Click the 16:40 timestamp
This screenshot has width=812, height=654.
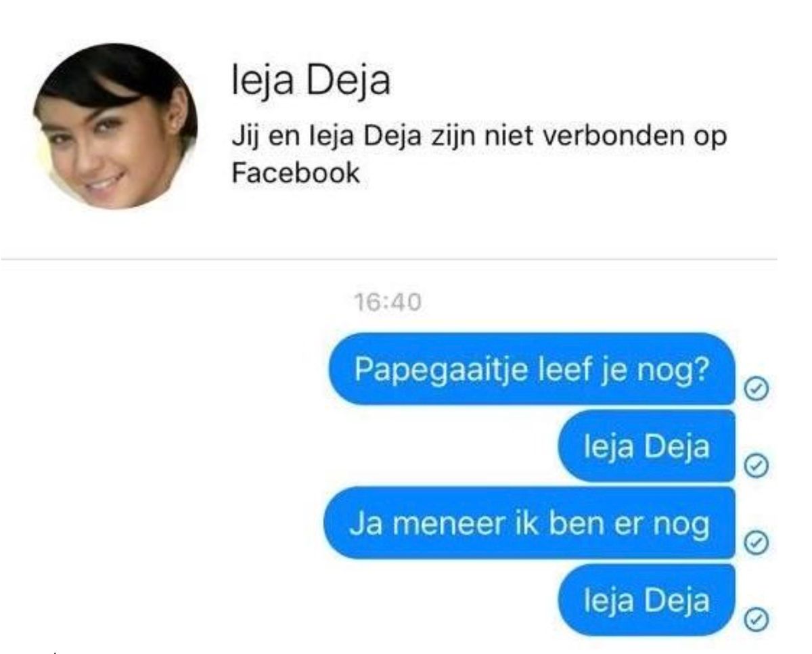388,303
